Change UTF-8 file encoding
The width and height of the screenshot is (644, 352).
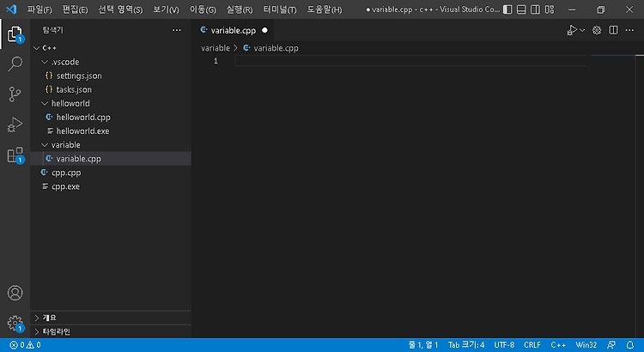click(504, 345)
